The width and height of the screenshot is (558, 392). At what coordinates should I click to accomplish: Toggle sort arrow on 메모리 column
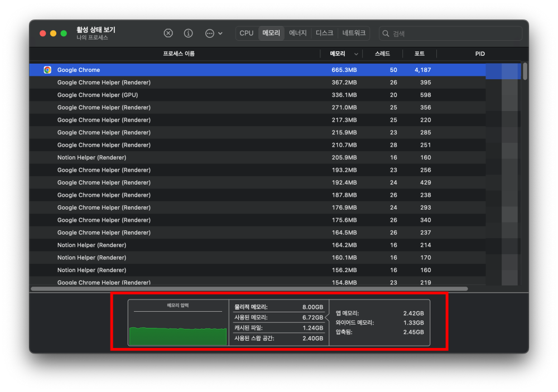356,54
